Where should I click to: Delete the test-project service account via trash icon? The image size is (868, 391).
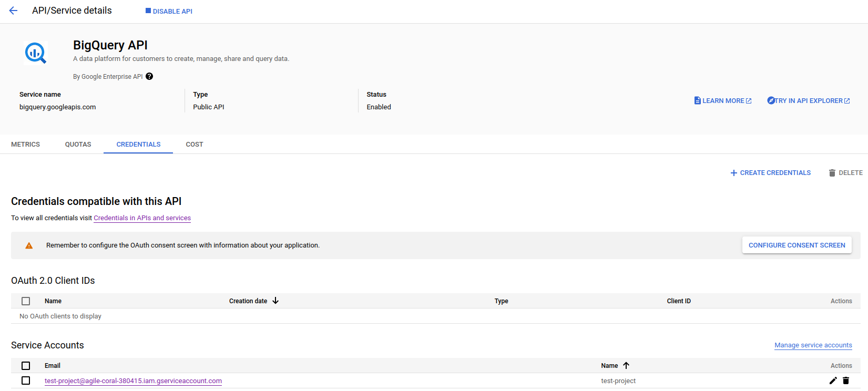(x=846, y=380)
